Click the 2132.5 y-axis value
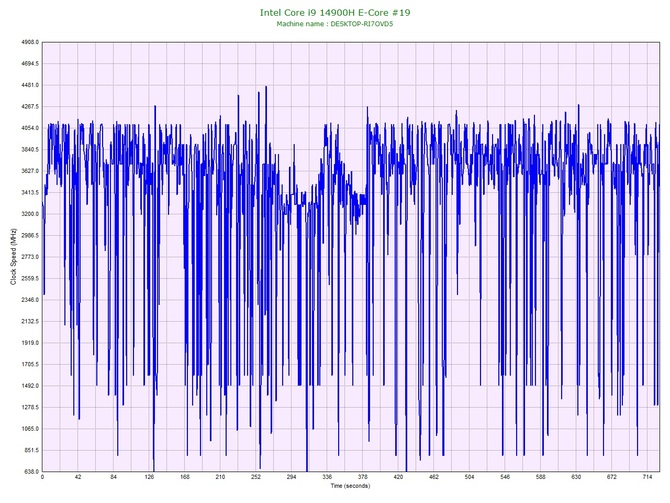The height and width of the screenshot is (503, 670). click(30, 321)
